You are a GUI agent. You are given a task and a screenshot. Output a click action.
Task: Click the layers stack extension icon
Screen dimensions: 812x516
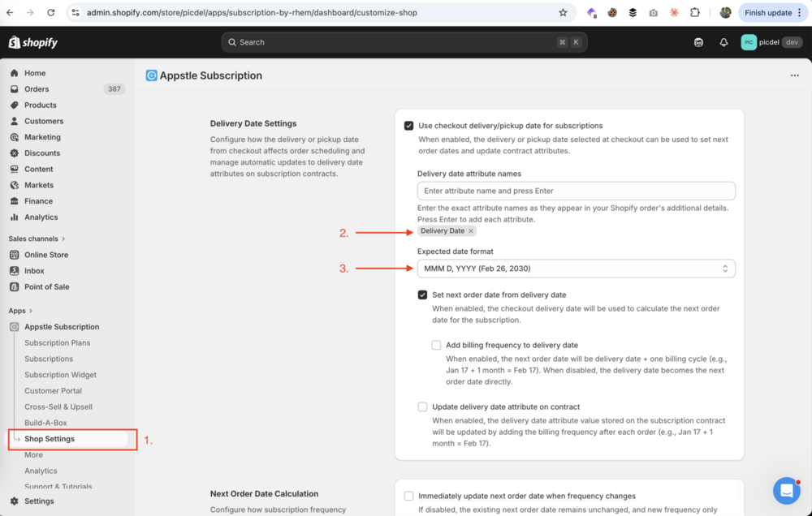(633, 12)
